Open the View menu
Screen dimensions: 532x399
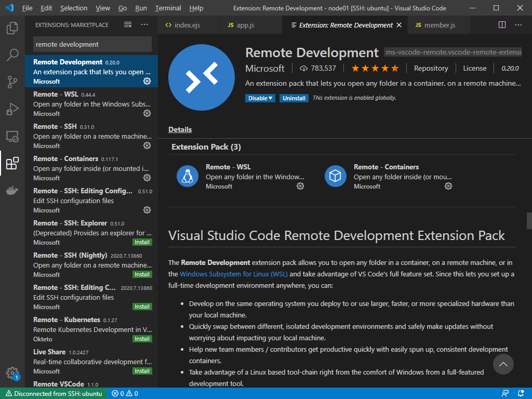(x=102, y=8)
